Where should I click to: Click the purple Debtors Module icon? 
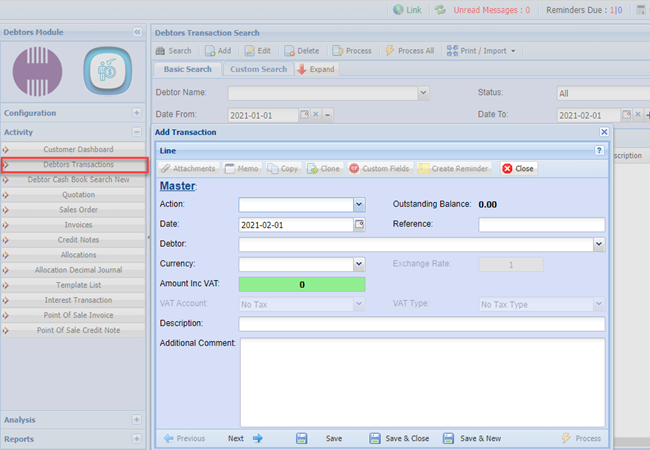37,72
